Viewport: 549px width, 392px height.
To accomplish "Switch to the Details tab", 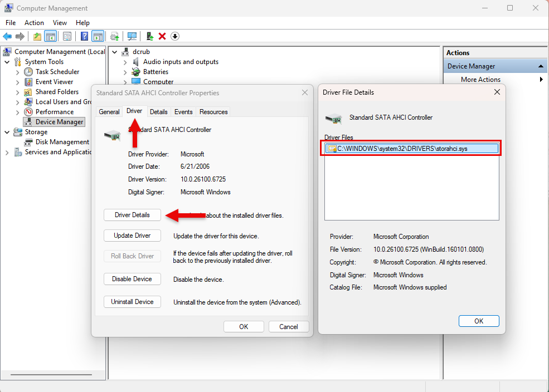I will (x=159, y=112).
